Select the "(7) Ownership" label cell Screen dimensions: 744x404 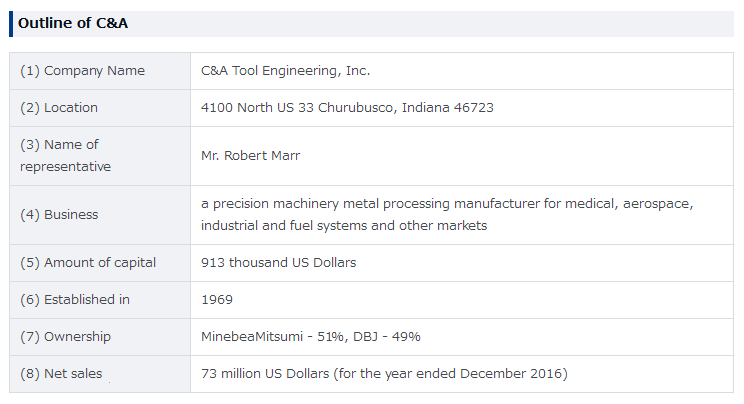pos(65,337)
